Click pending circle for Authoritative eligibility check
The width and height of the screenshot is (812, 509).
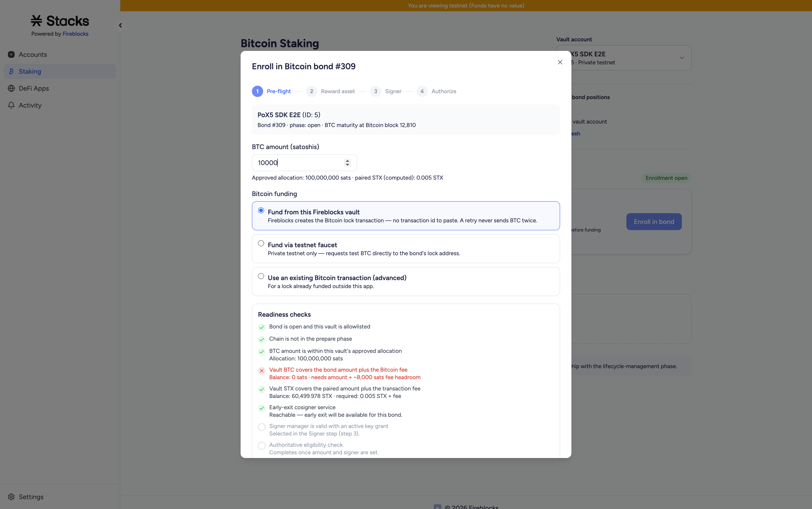point(262,446)
